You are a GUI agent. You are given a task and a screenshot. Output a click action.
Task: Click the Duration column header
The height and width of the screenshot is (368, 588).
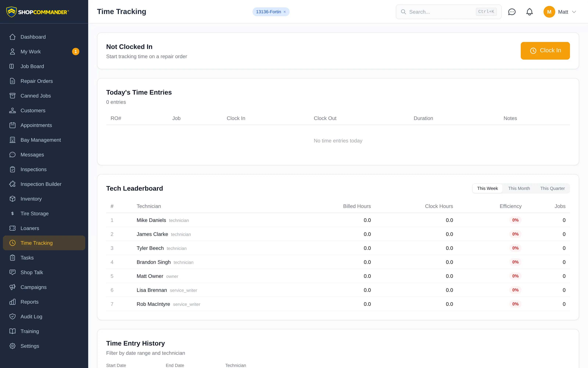[x=423, y=118]
